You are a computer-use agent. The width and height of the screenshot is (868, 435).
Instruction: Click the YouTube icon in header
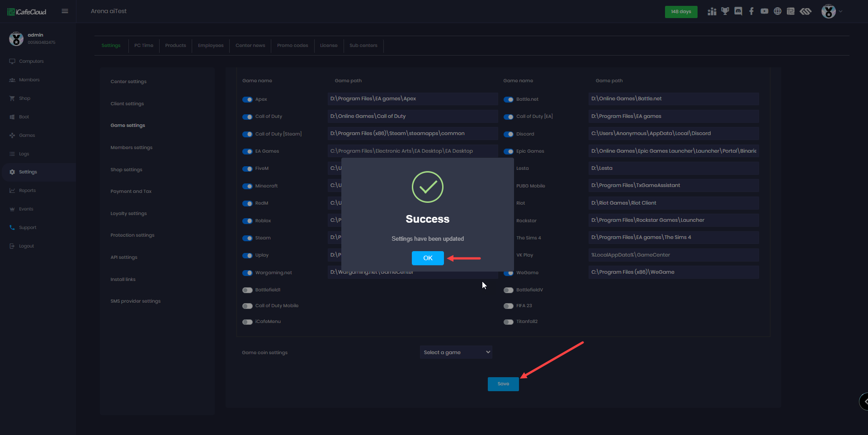coord(764,11)
